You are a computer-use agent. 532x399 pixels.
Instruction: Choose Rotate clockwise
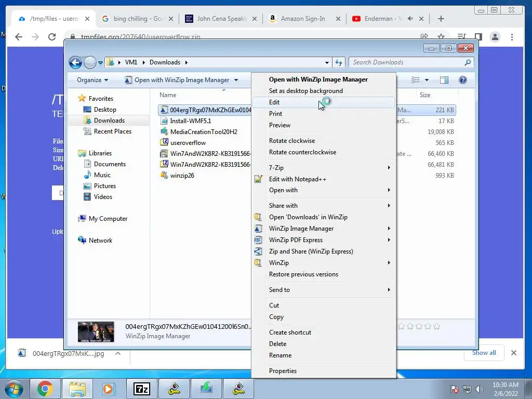[x=323, y=141]
